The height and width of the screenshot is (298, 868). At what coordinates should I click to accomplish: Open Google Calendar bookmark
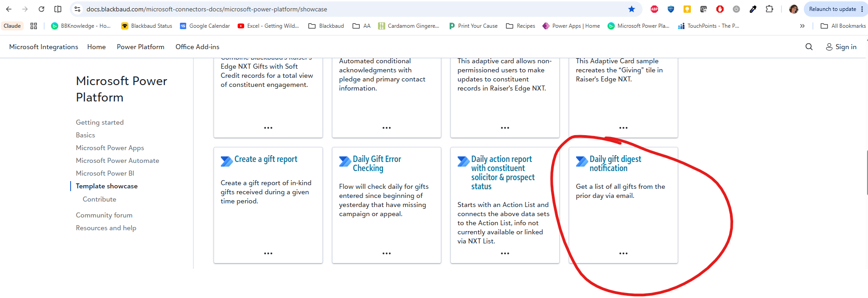205,26
